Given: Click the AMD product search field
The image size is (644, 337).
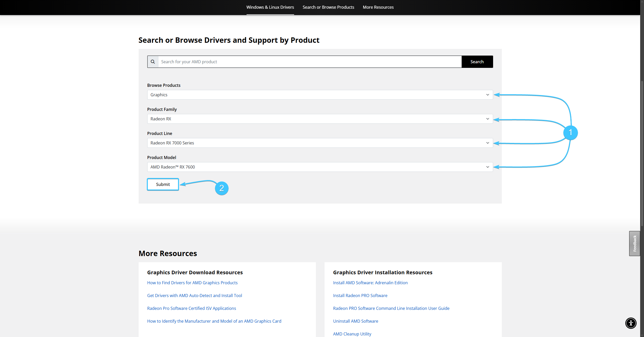Looking at the screenshot, I should click(x=309, y=62).
